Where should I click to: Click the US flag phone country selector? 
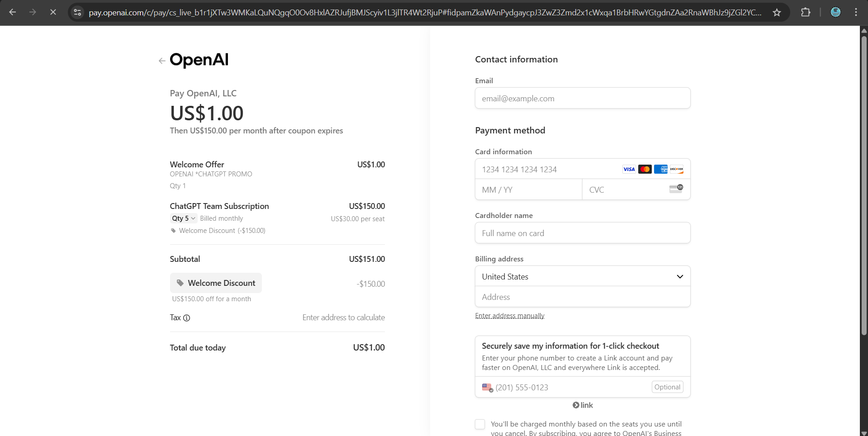coord(487,388)
